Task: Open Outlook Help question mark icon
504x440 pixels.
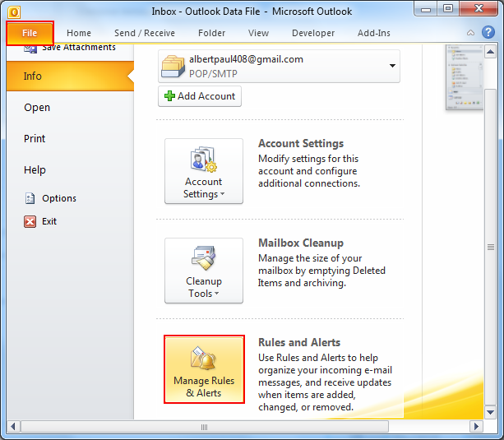Action: [x=488, y=32]
